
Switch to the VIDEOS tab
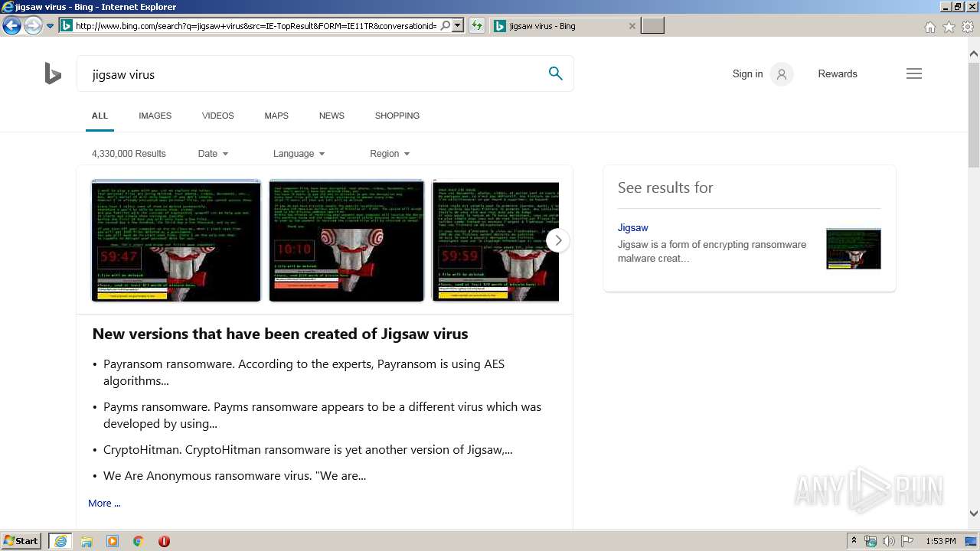point(218,116)
